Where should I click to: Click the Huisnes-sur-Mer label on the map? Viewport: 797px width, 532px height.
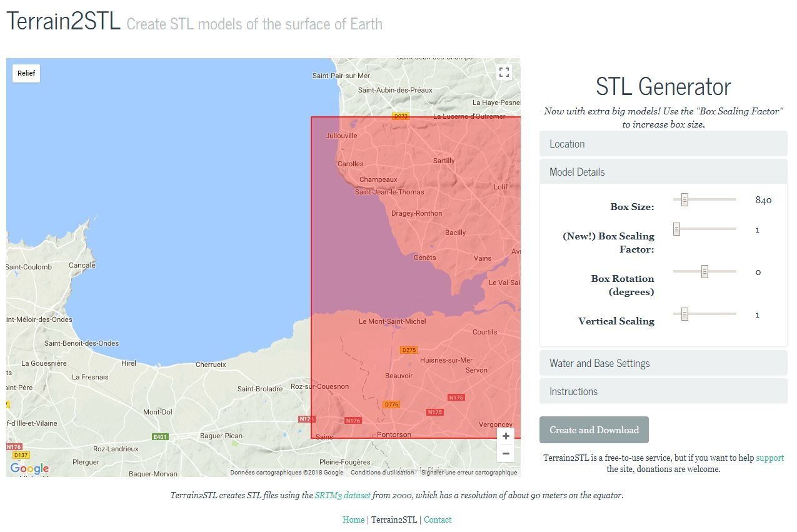[446, 360]
